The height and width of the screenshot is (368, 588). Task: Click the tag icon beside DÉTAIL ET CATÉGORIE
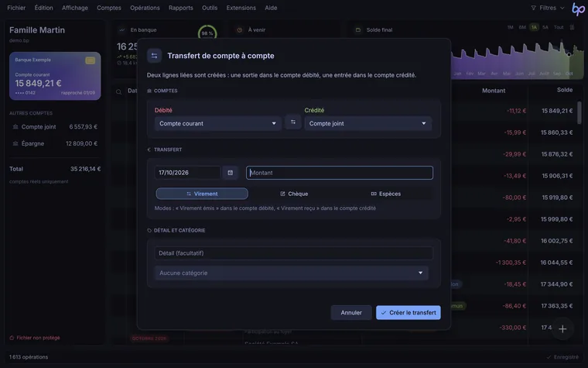coord(149,231)
